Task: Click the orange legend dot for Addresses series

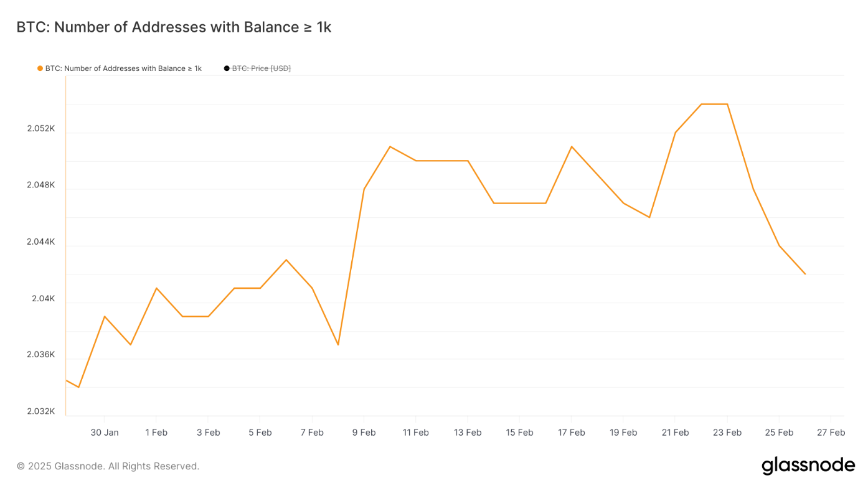Action: click(40, 68)
